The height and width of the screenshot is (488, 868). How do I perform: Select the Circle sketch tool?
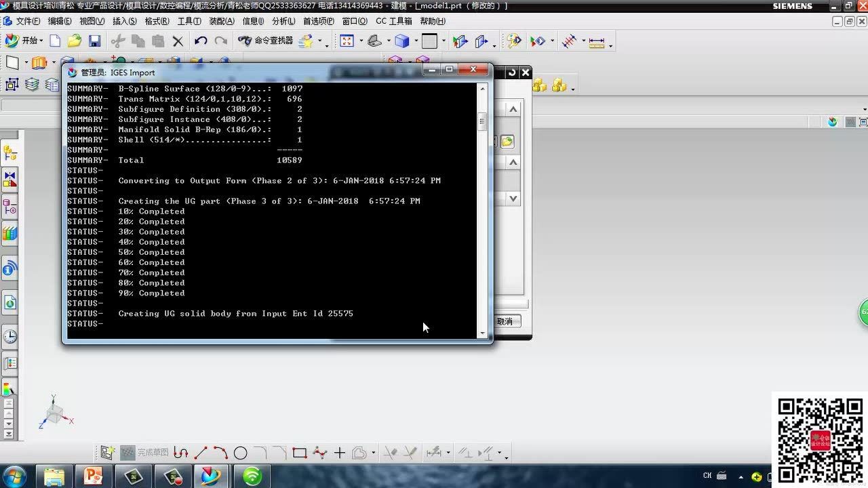pos(240,453)
